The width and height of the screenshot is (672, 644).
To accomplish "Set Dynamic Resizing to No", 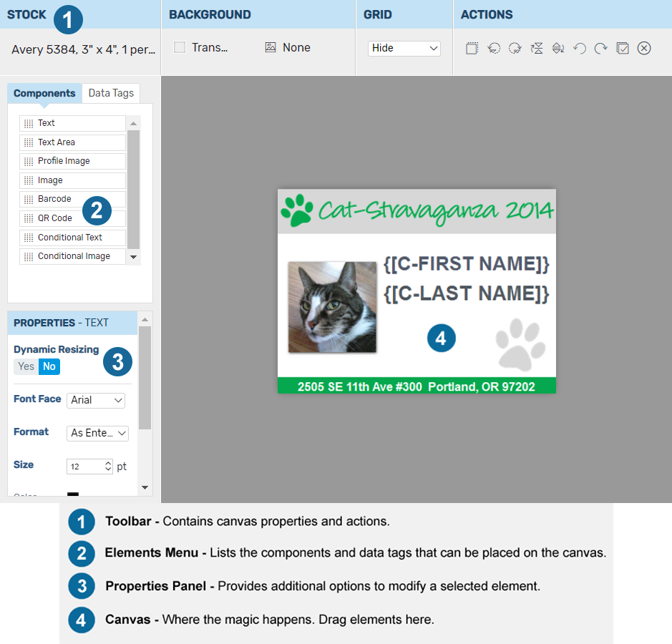I will pos(49,366).
